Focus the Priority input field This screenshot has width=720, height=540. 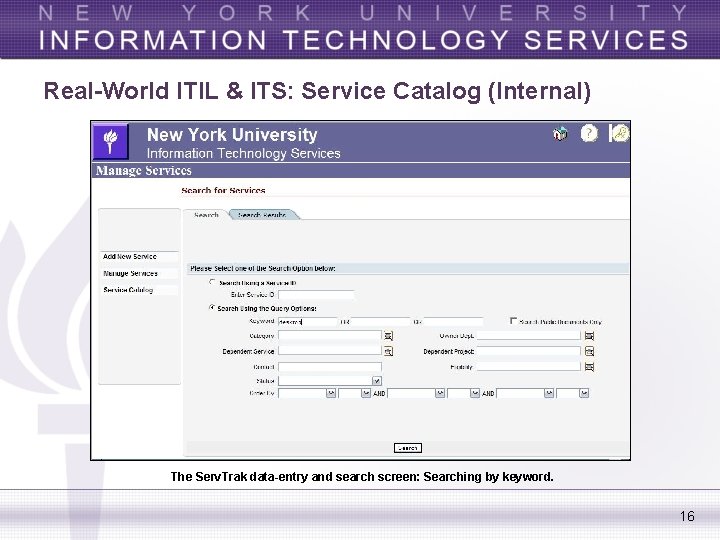click(x=529, y=367)
